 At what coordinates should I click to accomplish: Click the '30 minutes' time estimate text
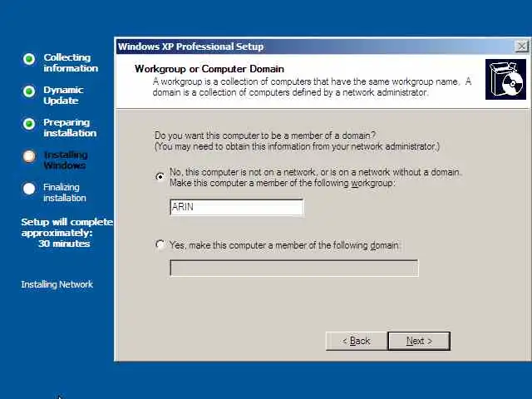64,244
